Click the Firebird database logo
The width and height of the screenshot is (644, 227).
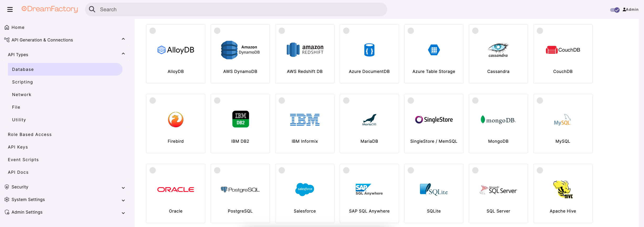(x=175, y=120)
